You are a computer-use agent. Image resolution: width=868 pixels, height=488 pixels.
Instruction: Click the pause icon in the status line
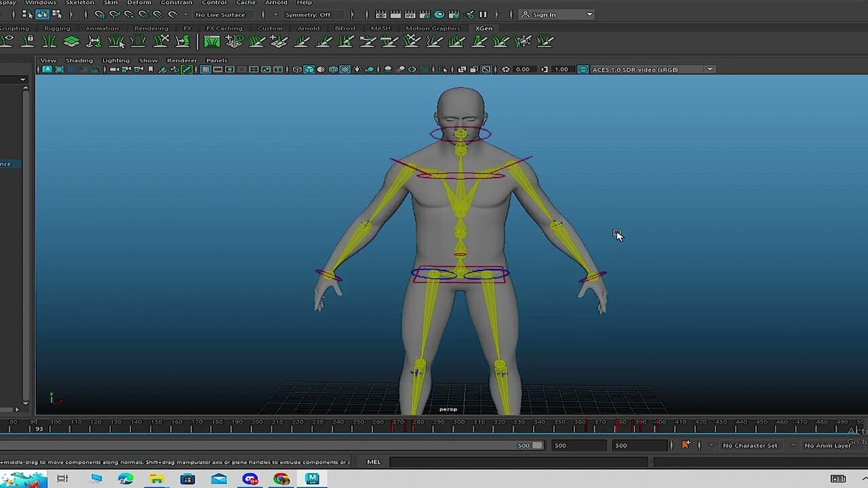click(484, 14)
